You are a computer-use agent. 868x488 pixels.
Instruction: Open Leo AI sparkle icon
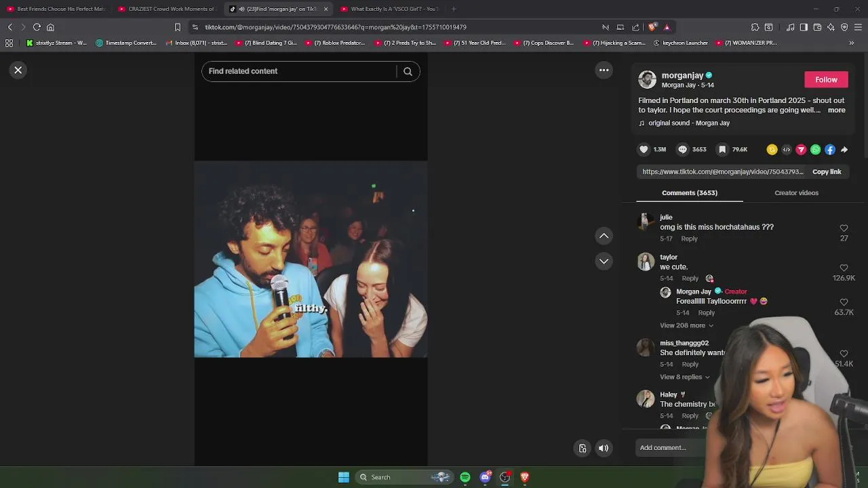pos(831,27)
